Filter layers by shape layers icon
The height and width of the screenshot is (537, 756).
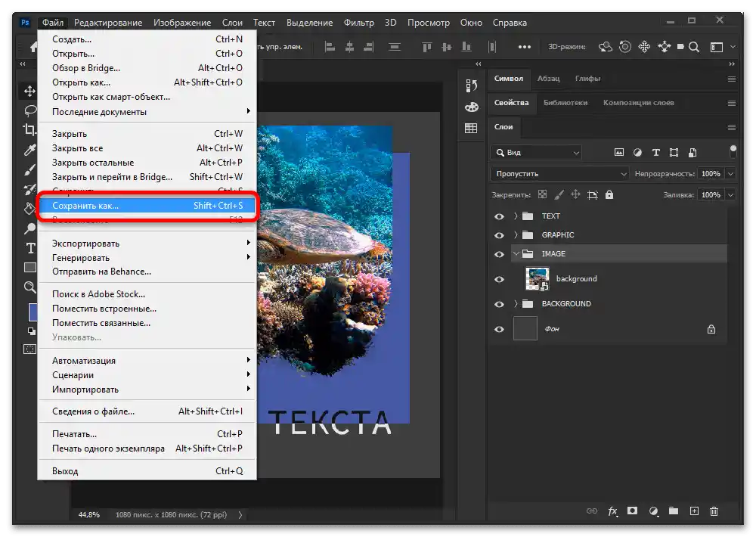[x=674, y=153]
